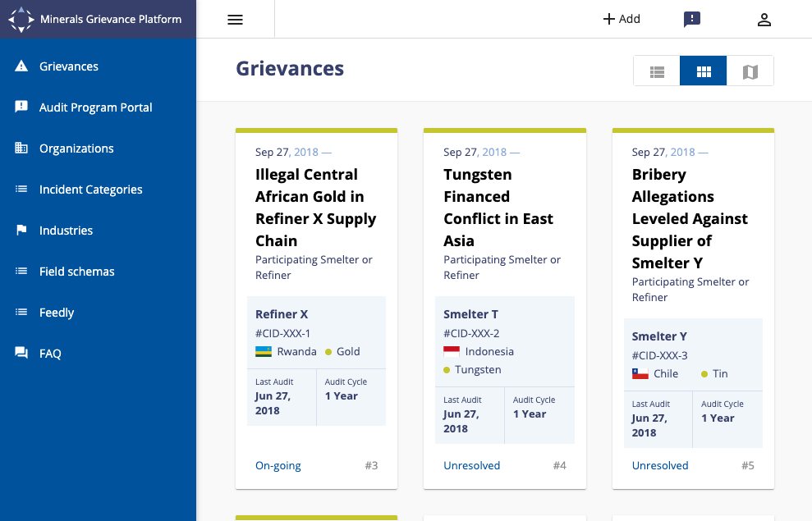This screenshot has height=521, width=812.
Task: Click the hamburger menu icon
Action: [x=235, y=20]
